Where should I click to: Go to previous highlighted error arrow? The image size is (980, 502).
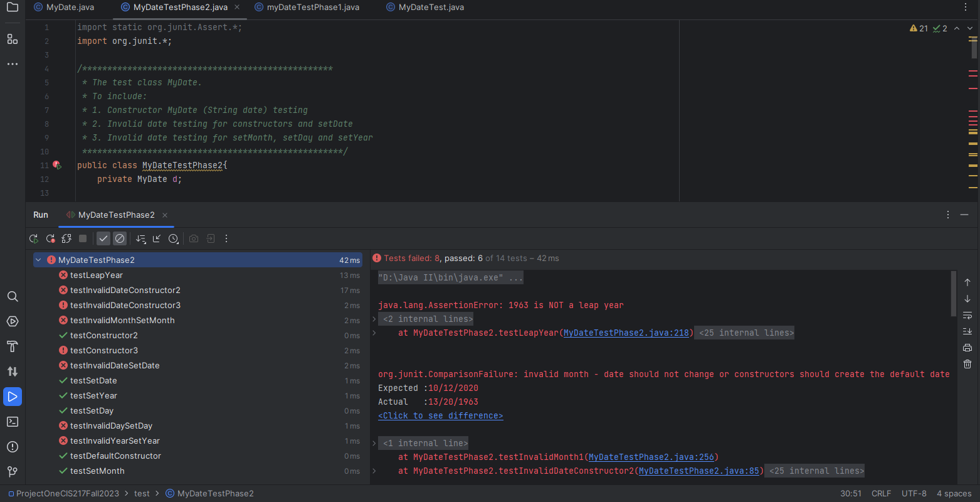point(957,28)
